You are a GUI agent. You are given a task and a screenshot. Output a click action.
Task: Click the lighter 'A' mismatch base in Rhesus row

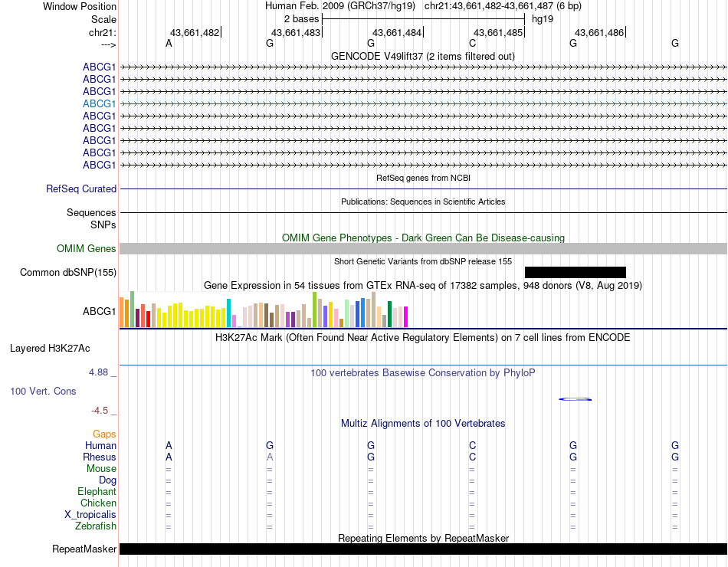269,457
